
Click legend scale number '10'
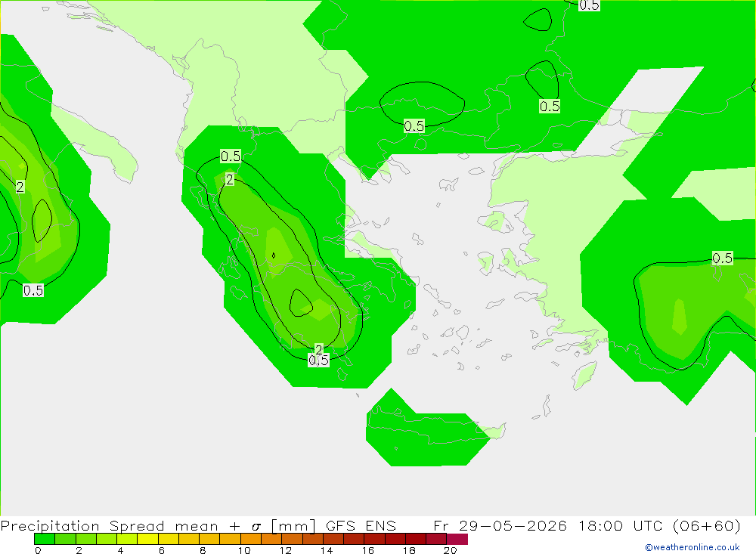click(x=244, y=550)
